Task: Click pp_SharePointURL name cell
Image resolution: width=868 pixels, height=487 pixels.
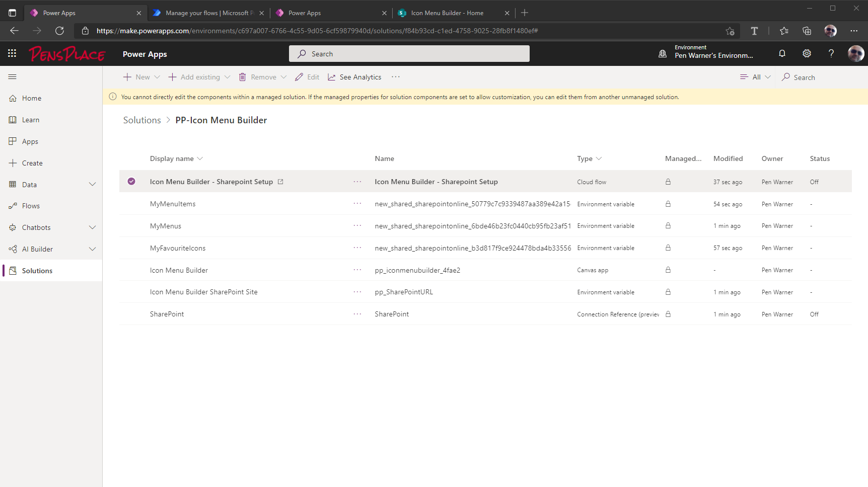Action: pyautogui.click(x=404, y=292)
